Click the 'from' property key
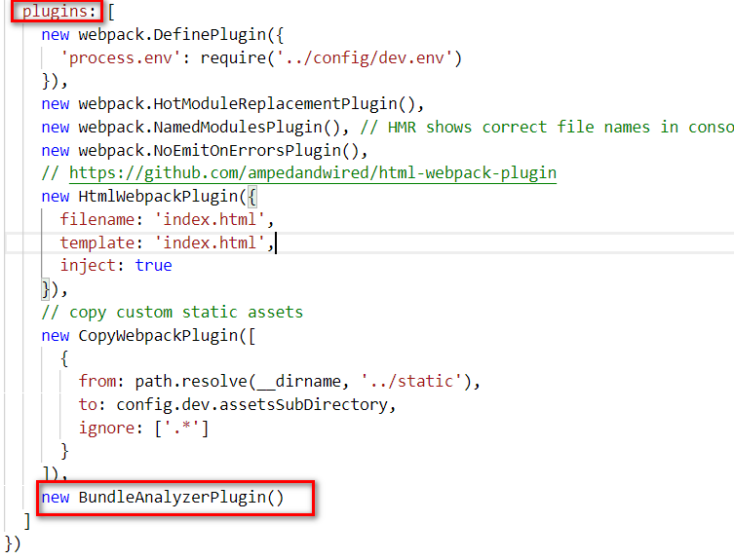 pos(97,381)
